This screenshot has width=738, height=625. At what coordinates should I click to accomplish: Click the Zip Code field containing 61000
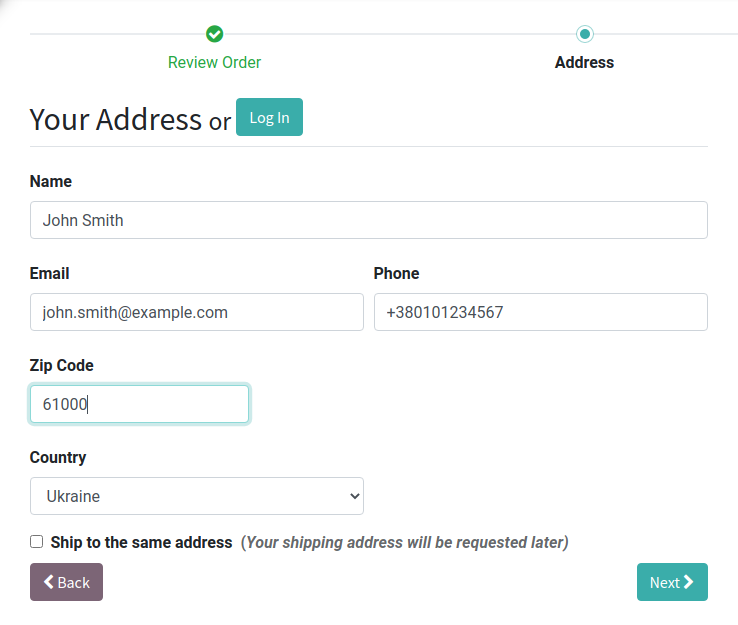click(x=139, y=404)
